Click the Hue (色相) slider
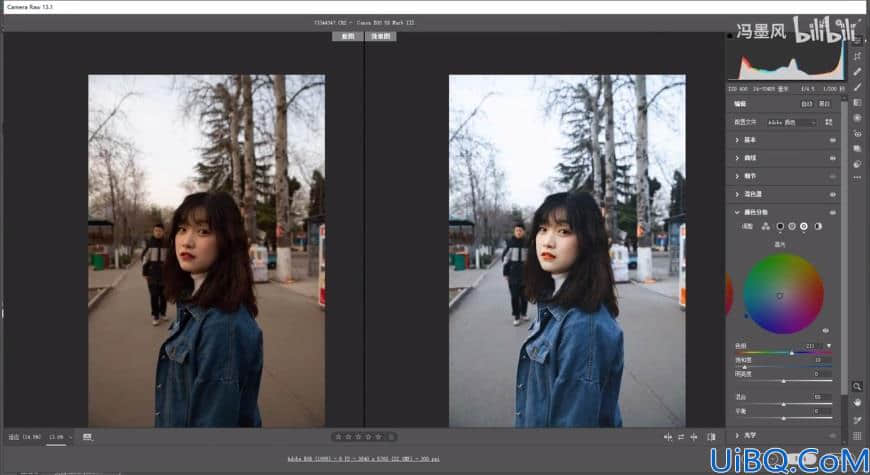Viewport: 870px width, 475px height. pyautogui.click(x=783, y=352)
